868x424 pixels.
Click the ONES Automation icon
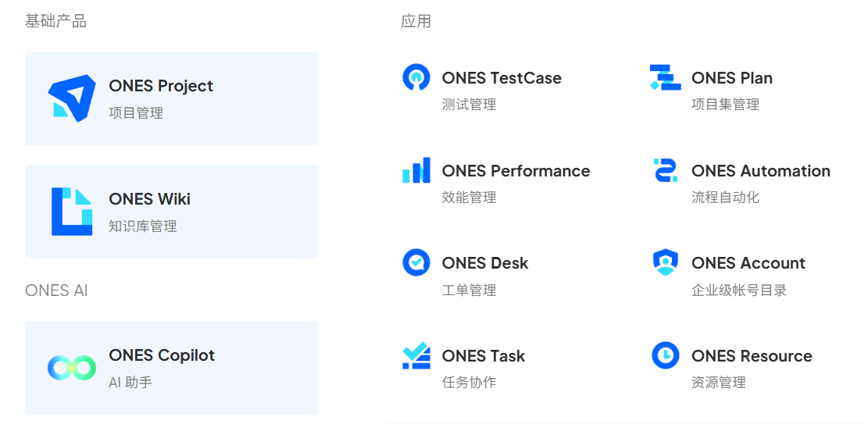(x=665, y=170)
